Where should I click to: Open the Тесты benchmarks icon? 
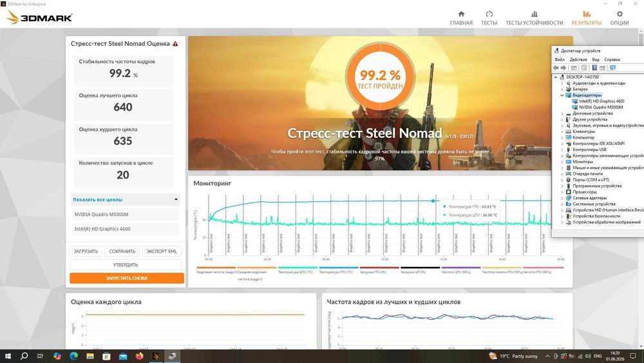pos(489,14)
